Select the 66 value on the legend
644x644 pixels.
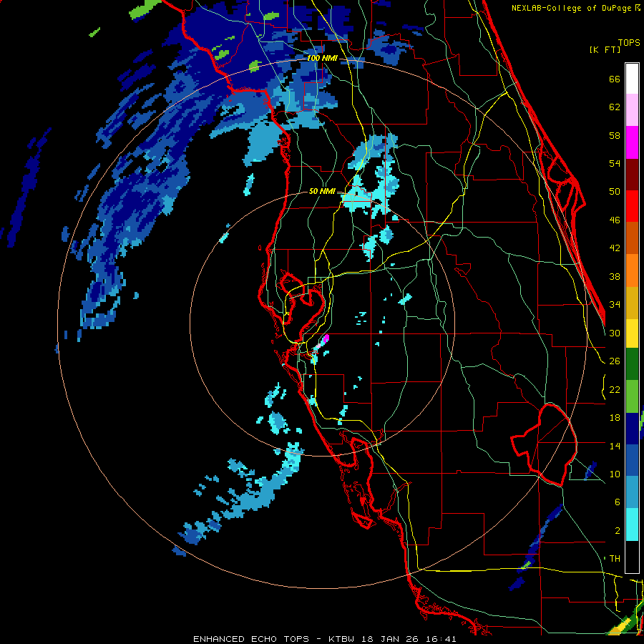click(615, 79)
